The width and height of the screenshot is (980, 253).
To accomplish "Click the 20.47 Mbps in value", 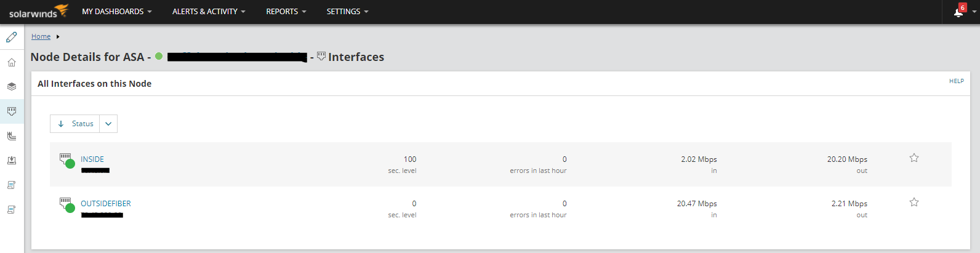I will (x=697, y=203).
